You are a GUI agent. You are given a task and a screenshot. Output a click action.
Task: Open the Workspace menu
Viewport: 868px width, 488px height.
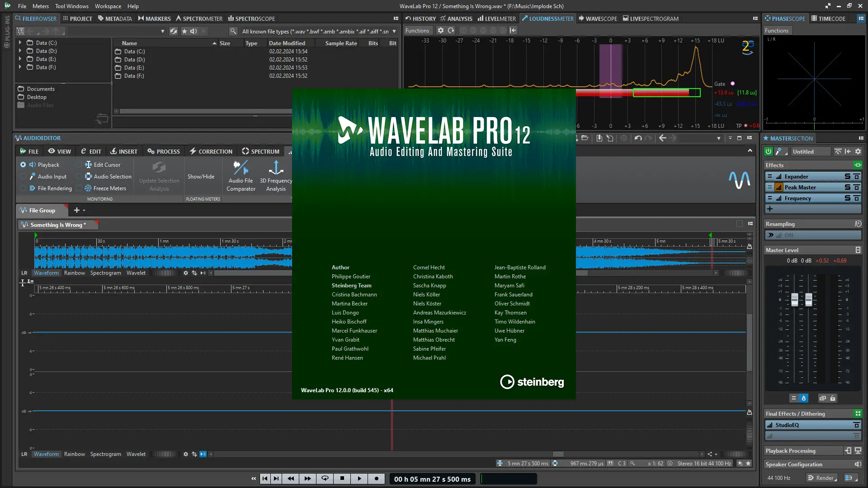108,6
